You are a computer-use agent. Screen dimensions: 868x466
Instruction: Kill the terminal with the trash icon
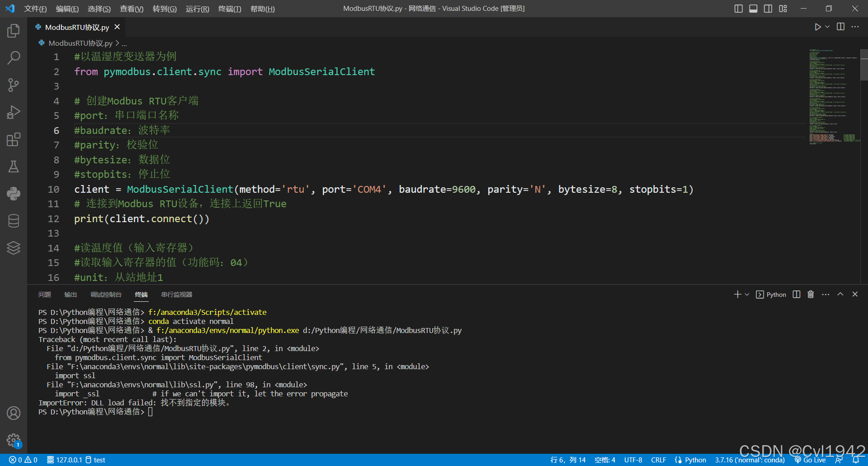pyautogui.click(x=810, y=294)
